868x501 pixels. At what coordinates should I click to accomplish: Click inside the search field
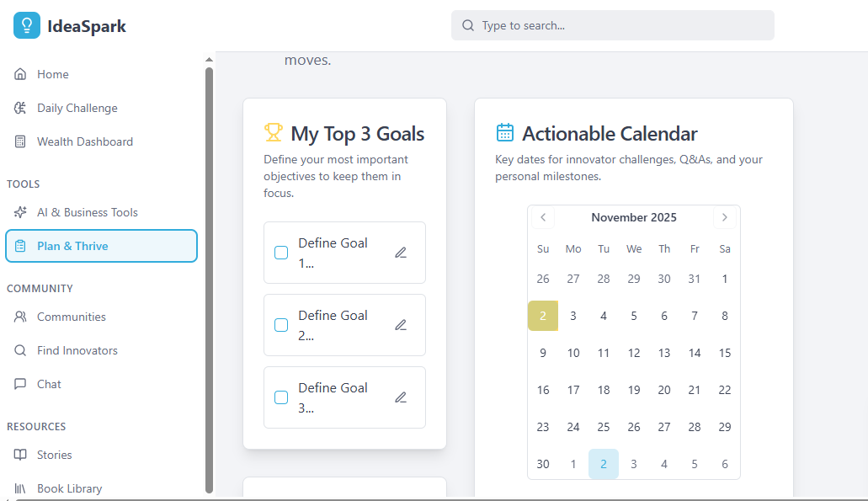coord(612,25)
